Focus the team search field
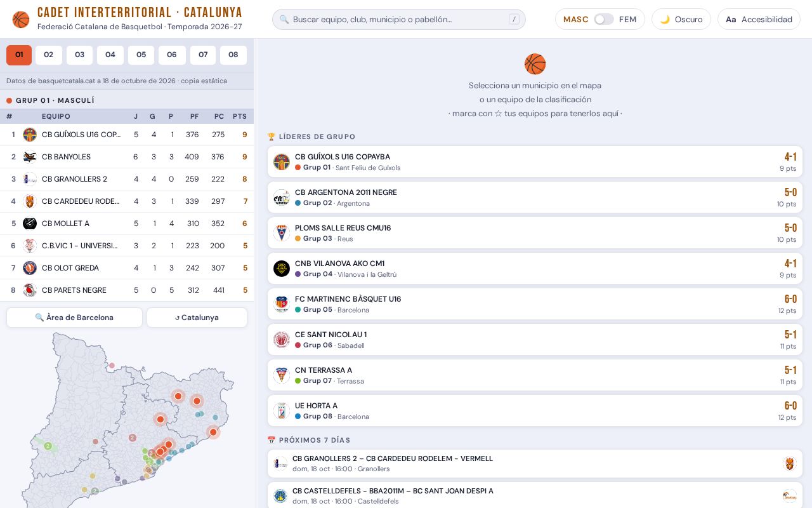Image resolution: width=812 pixels, height=508 pixels. 399,20
